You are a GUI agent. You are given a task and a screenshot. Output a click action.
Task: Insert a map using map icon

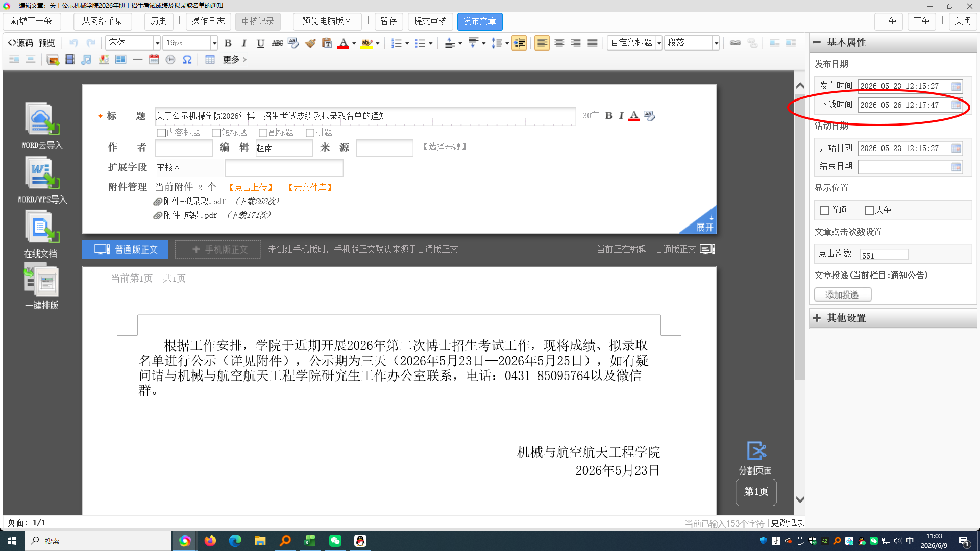tap(104, 60)
